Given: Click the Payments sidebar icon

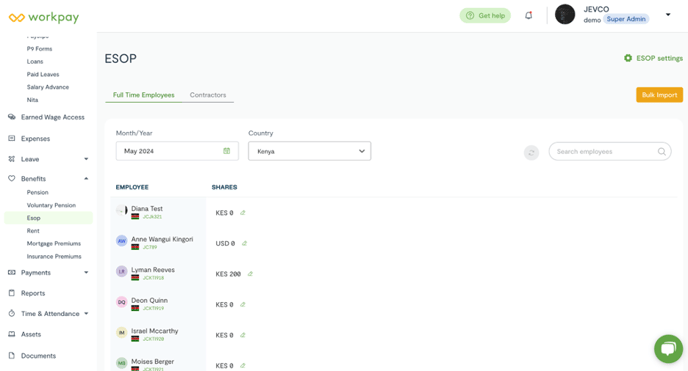Looking at the screenshot, I should coord(12,272).
